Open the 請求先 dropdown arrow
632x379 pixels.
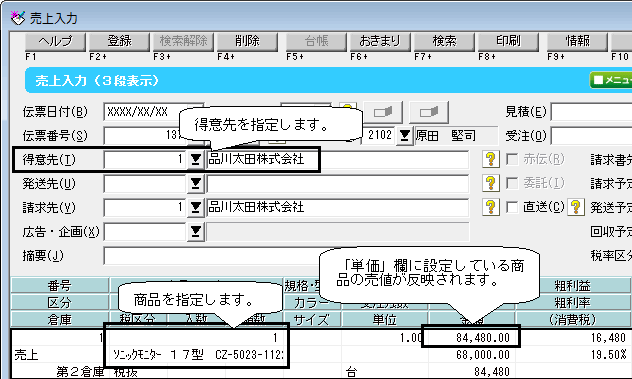click(x=195, y=208)
